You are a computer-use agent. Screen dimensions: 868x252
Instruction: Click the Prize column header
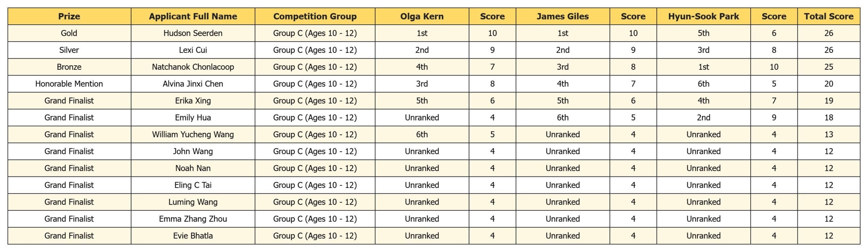coord(69,16)
